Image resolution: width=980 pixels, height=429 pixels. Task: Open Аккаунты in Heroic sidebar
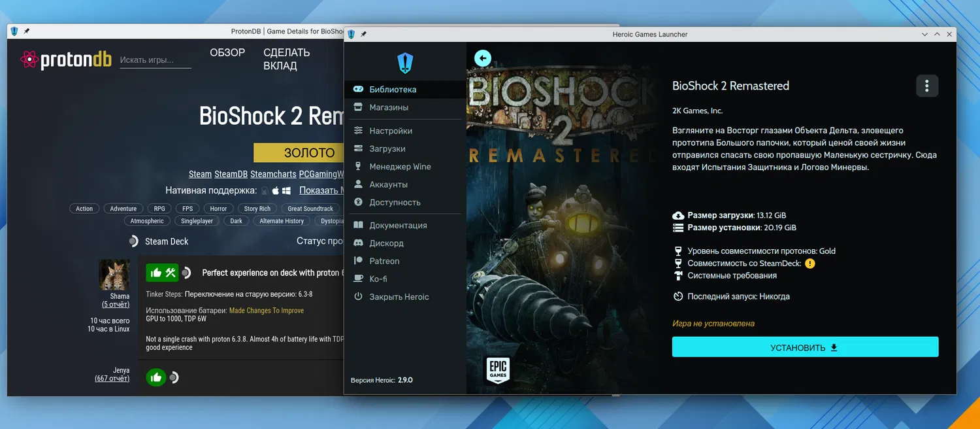point(405,184)
